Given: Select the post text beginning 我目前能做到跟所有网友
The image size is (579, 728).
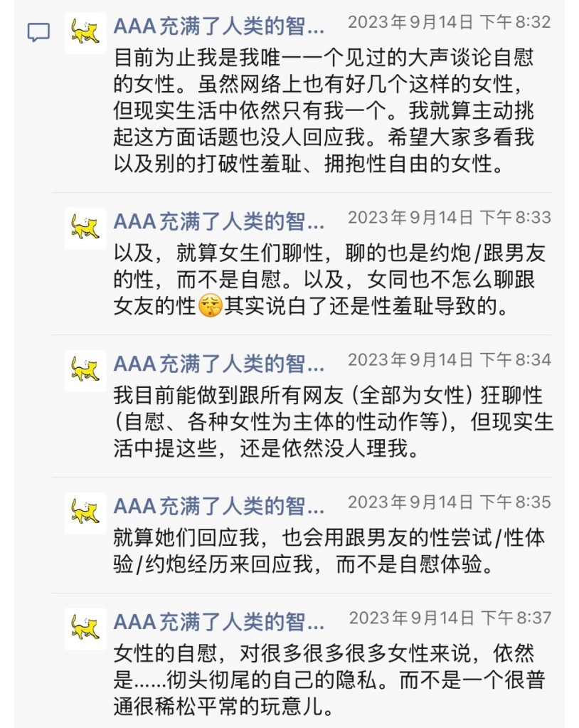Looking at the screenshot, I should (x=333, y=422).
